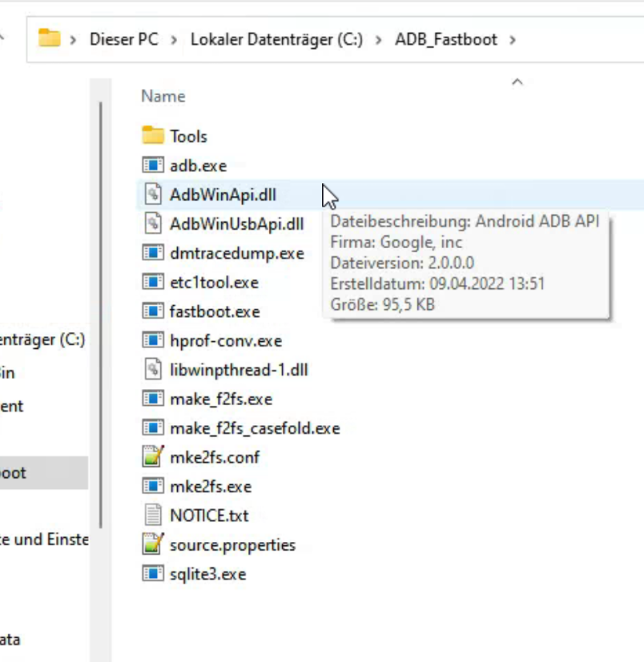Screen dimensions: 644x662
Task: Expand chevron after Lokaler Datenträger (C:)
Action: tap(379, 39)
